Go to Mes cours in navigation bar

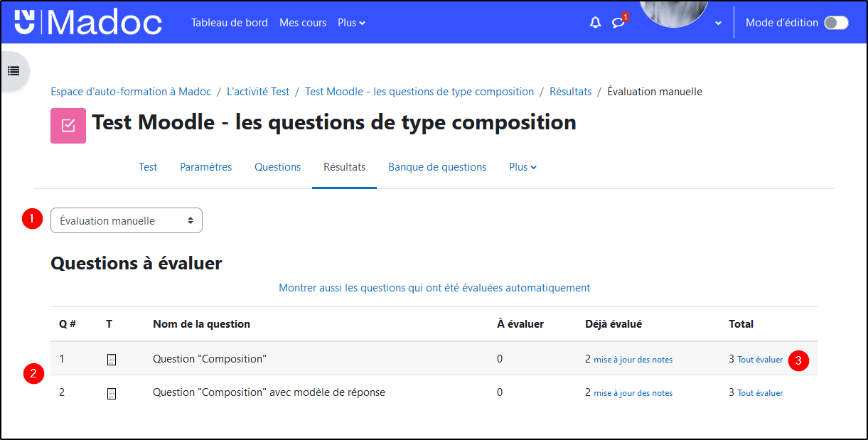[x=303, y=23]
